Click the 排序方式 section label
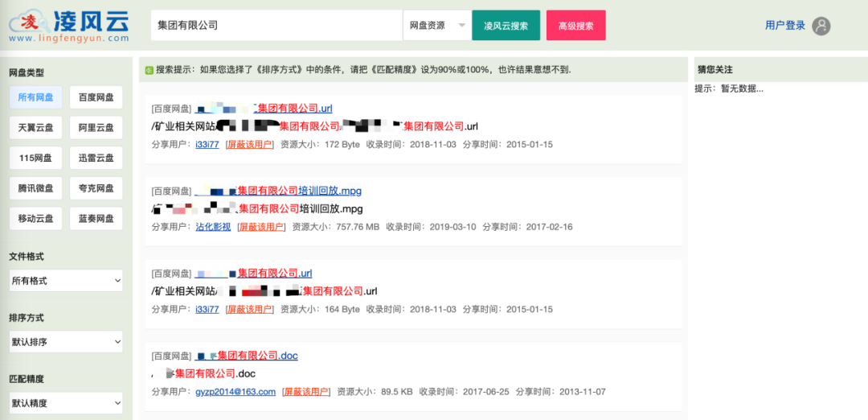Image resolution: width=868 pixels, height=420 pixels. point(27,318)
